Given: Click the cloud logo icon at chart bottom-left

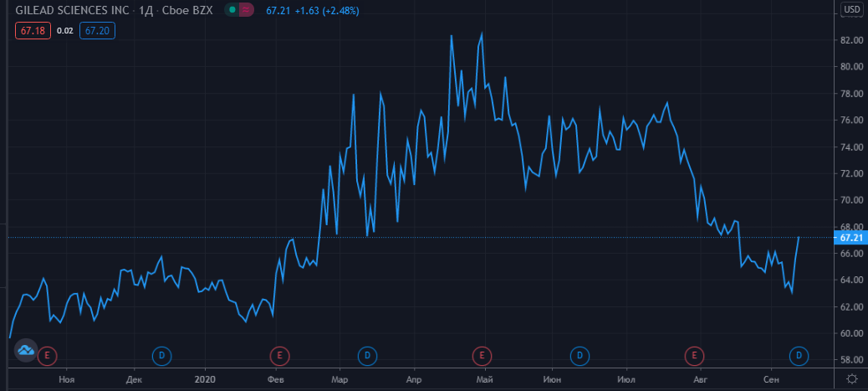Looking at the screenshot, I should [25, 350].
